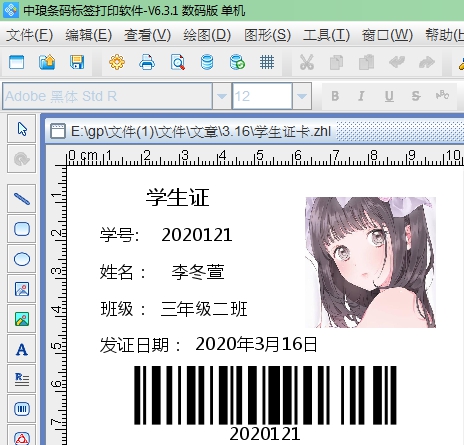The width and height of the screenshot is (464, 445).
Task: Click the app logo in title bar
Action: (11, 10)
